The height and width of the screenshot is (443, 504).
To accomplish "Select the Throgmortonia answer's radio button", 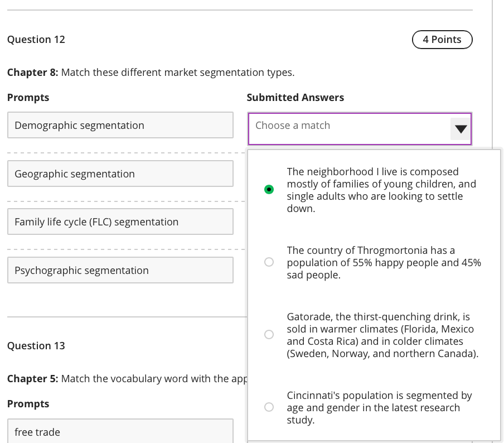I will pyautogui.click(x=269, y=262).
